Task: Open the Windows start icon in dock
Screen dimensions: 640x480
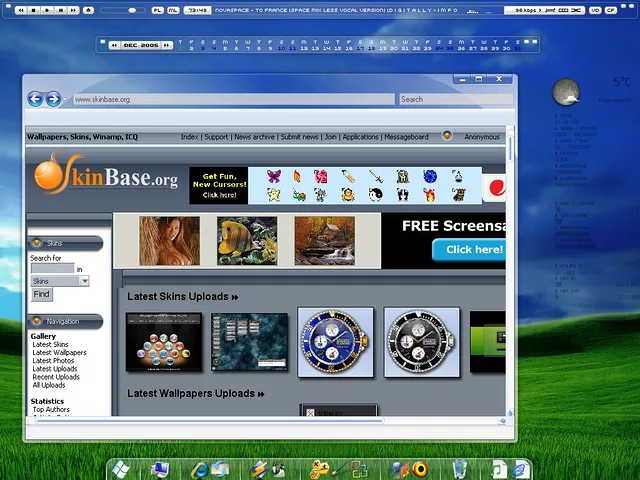Action: [x=120, y=469]
